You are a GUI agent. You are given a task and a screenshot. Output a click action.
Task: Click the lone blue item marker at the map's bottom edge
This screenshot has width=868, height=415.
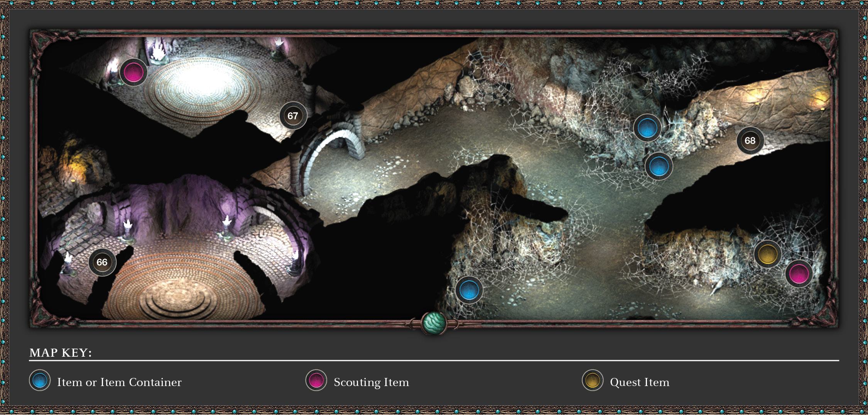(469, 290)
